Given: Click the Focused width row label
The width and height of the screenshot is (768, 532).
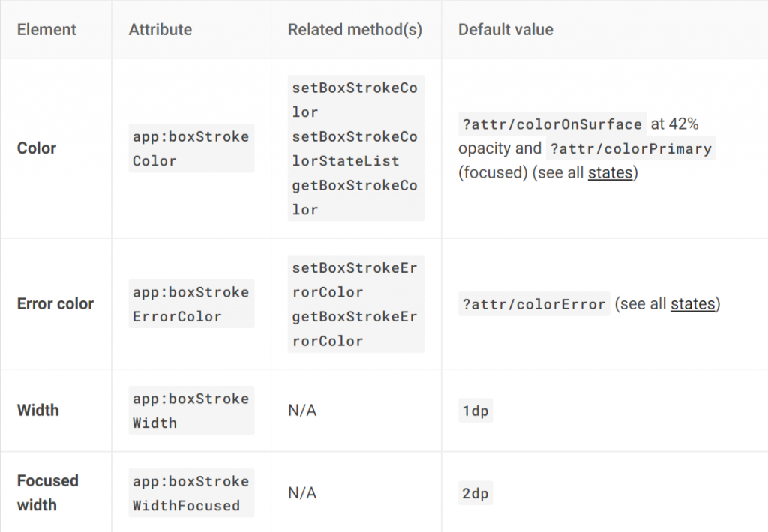Looking at the screenshot, I should point(47,492).
